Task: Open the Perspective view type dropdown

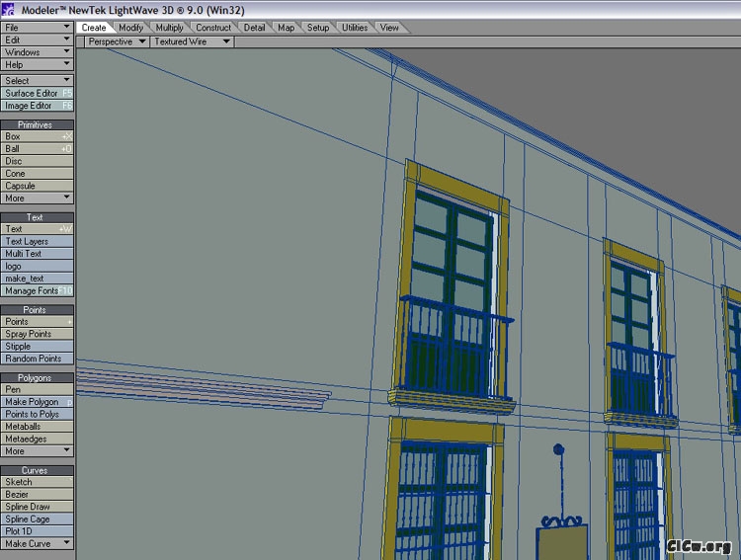Action: click(x=116, y=42)
